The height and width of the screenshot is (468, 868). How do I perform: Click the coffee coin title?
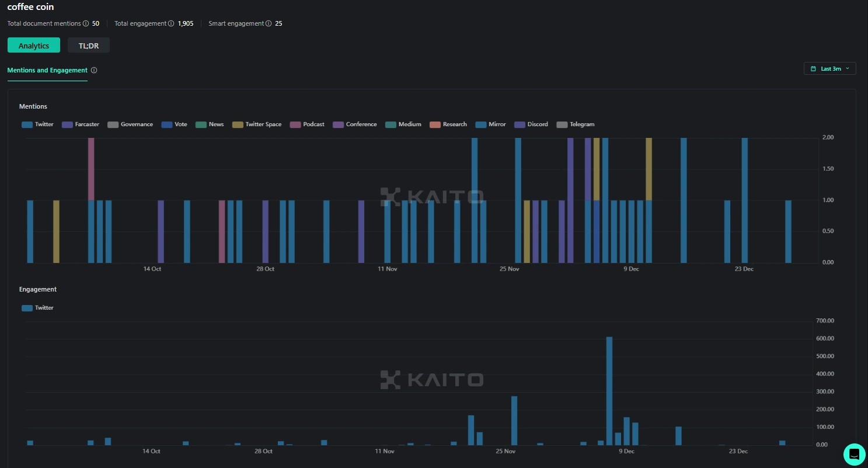coord(30,7)
